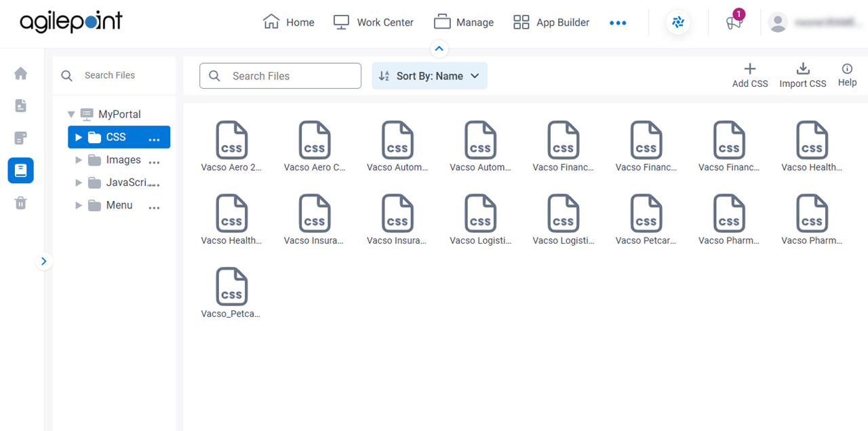Go to Home in the top navigation
Viewport: 868px width, 431px height.
click(288, 22)
